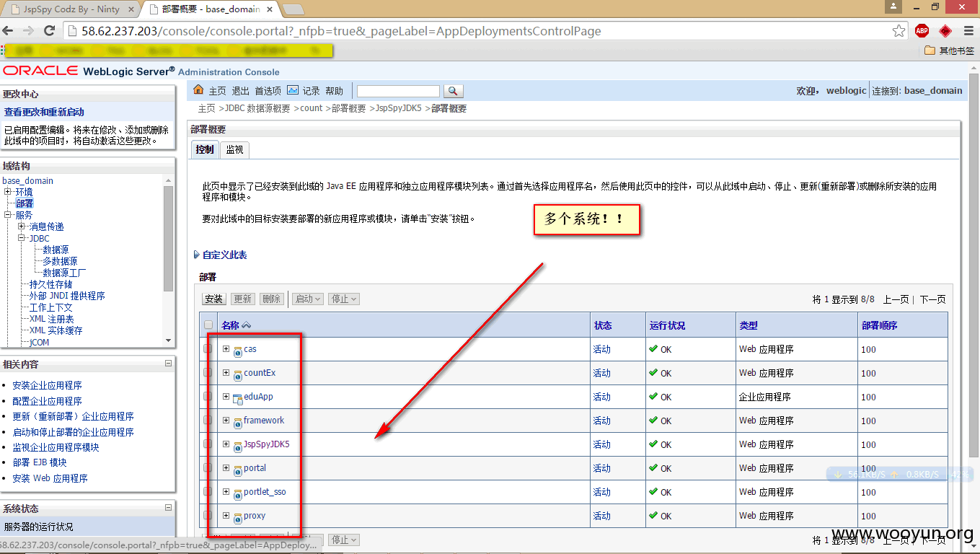Open the top 停止 dropdown button

click(x=344, y=299)
